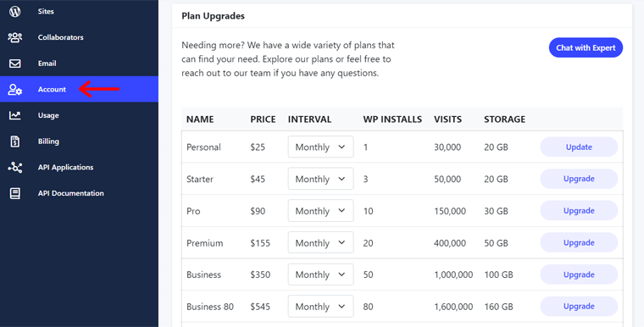The width and height of the screenshot is (644, 327).
Task: Click the Billing invoice icon
Action: 14,141
